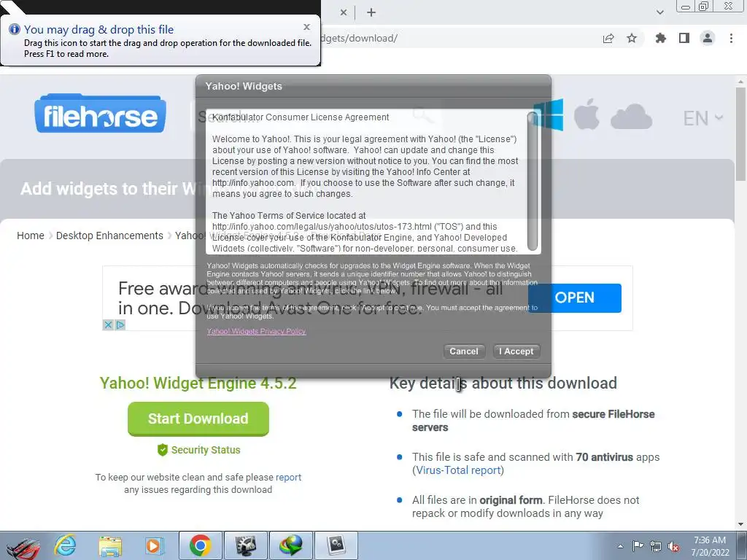Click the address bar URL
Viewport: 747px width, 560px height.
tap(359, 38)
